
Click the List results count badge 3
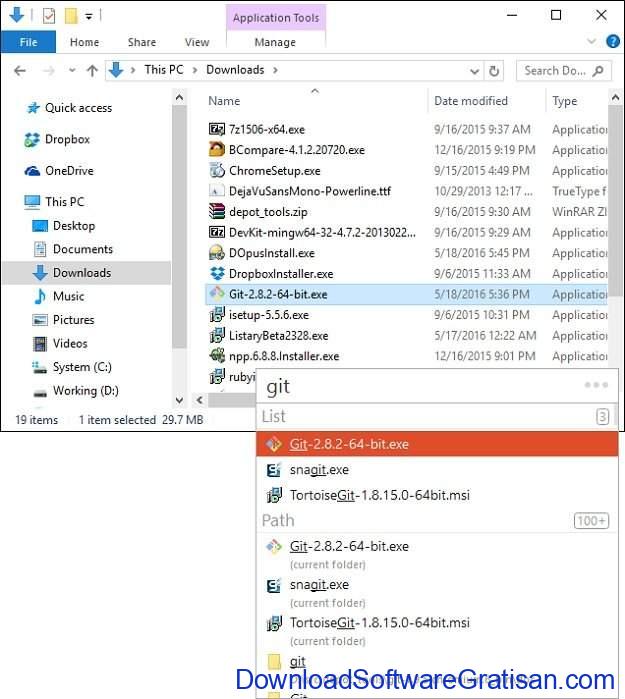(602, 417)
